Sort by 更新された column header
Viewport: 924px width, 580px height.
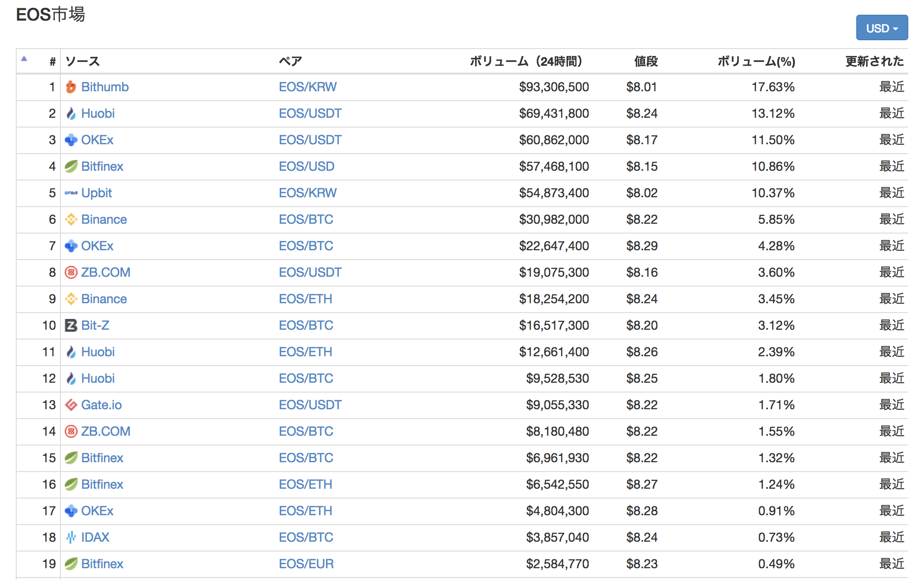[874, 61]
